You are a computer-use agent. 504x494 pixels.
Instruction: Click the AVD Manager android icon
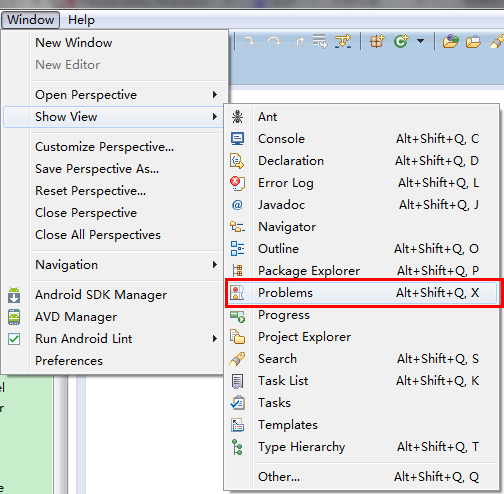point(14,317)
